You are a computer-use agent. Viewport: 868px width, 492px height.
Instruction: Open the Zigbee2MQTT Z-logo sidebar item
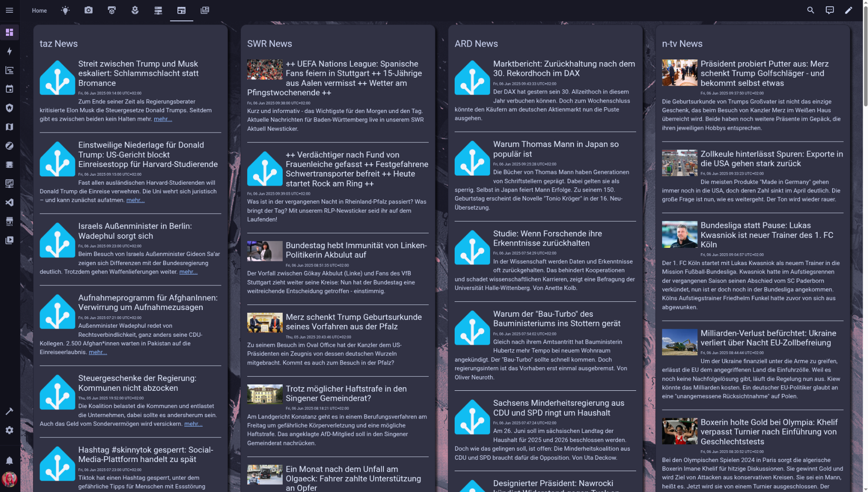(x=10, y=146)
